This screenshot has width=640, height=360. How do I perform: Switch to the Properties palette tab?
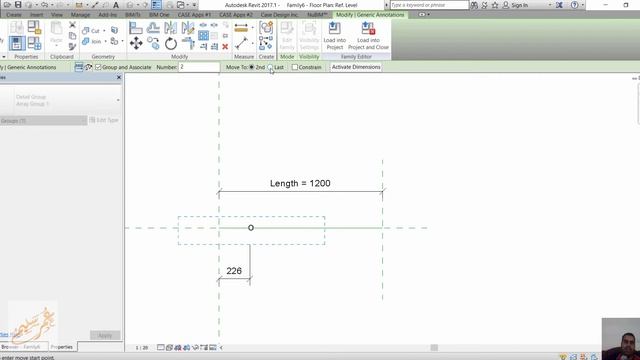(62, 347)
